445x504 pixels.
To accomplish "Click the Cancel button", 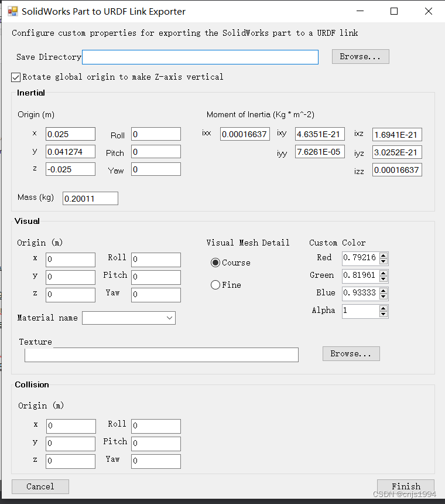I will (x=40, y=486).
